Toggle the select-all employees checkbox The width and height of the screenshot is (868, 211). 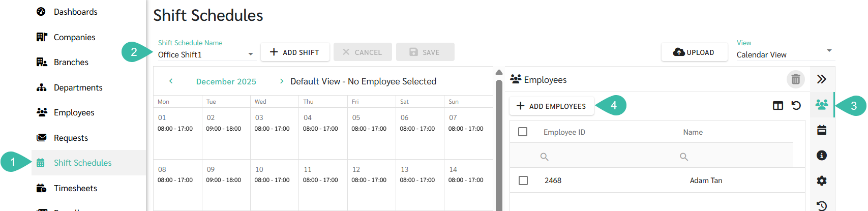pyautogui.click(x=523, y=132)
